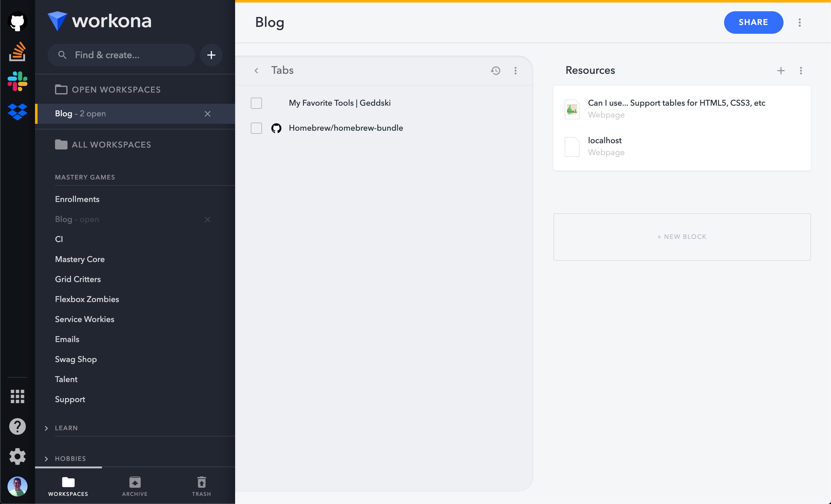Switch to the WORKSPACES tab
The height and width of the screenshot is (504, 831).
[x=68, y=486]
